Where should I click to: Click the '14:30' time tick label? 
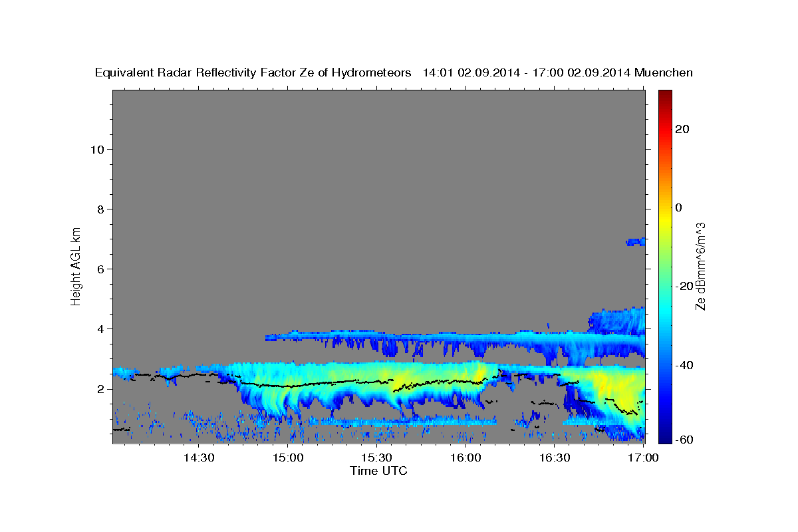(199, 458)
